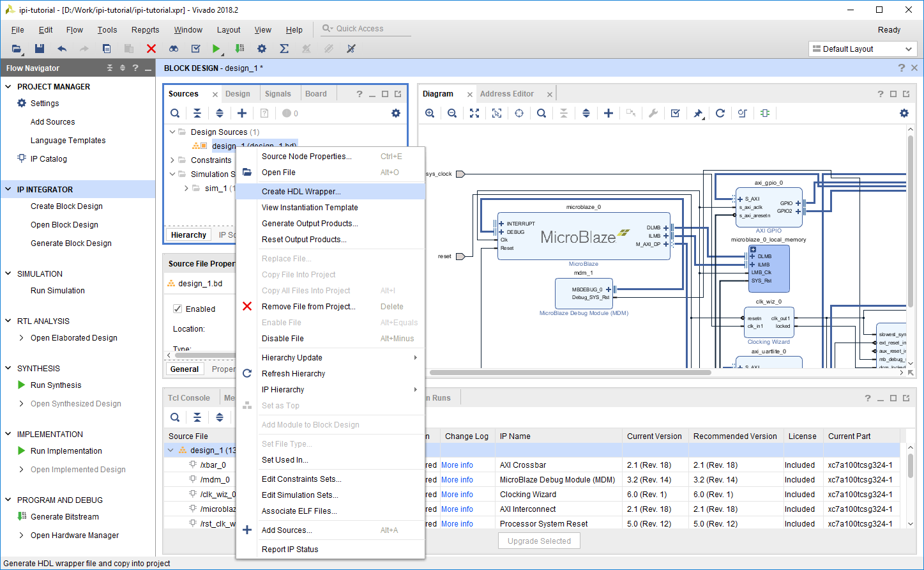Open the Reports menu
The width and height of the screenshot is (924, 570).
click(x=146, y=30)
